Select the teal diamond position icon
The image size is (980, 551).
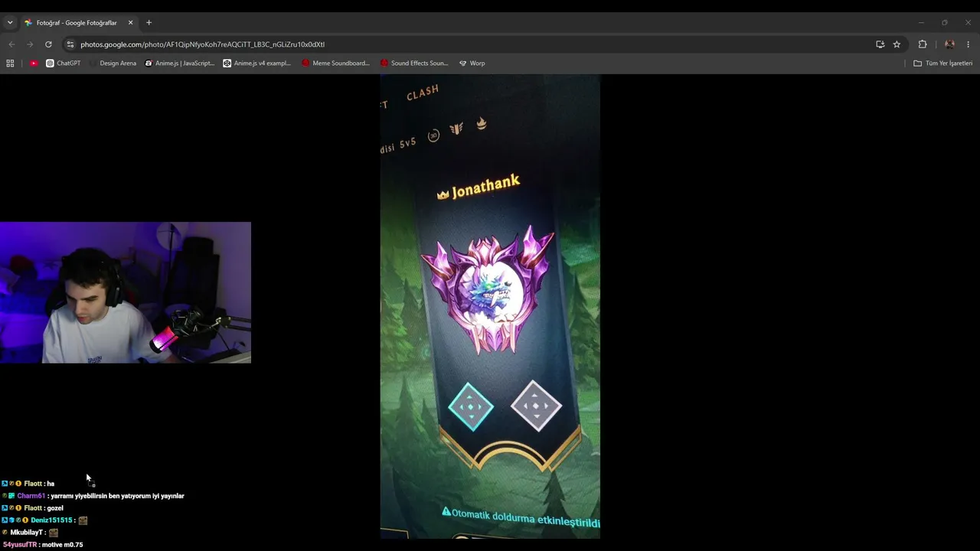point(470,407)
